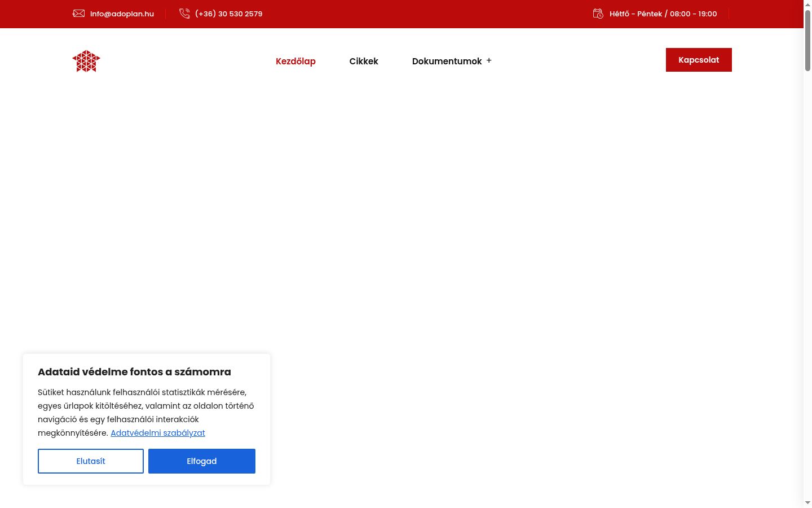Reject cookies with Elutasít button
812x508 pixels.
tap(91, 461)
